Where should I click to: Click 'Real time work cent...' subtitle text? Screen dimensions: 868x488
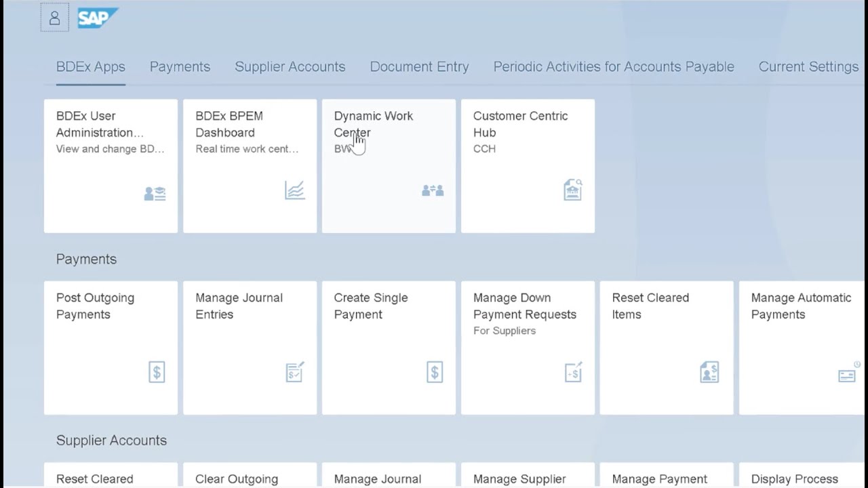(247, 149)
